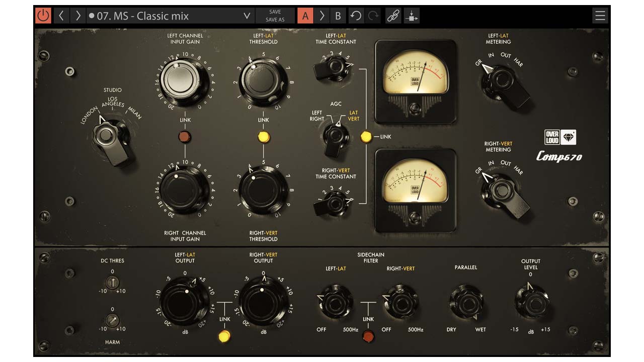
Task: Click the routing icon beside the chain link
Action: click(x=412, y=16)
